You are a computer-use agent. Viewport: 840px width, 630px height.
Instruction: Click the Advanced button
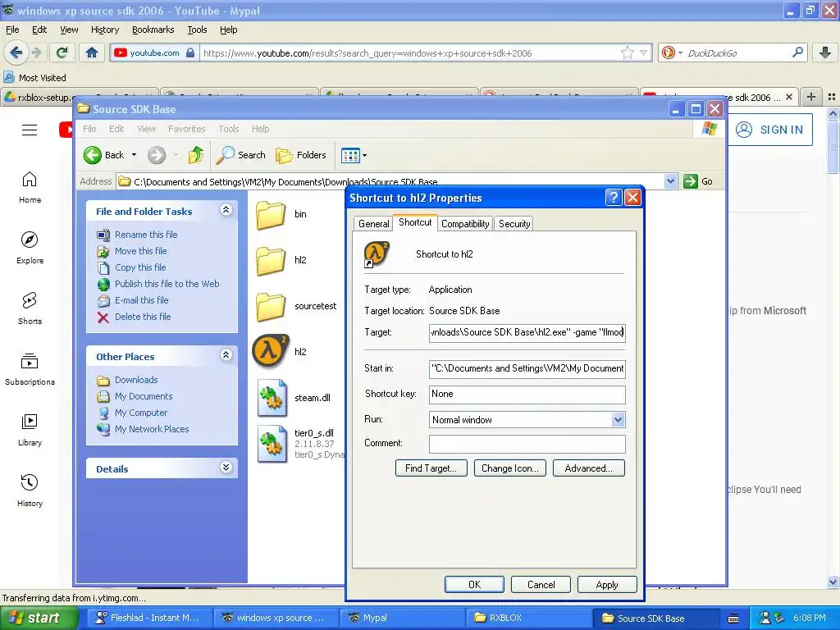588,468
